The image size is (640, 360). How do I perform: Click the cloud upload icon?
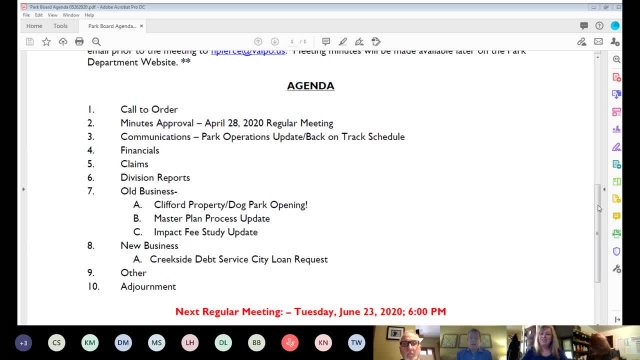point(63,42)
